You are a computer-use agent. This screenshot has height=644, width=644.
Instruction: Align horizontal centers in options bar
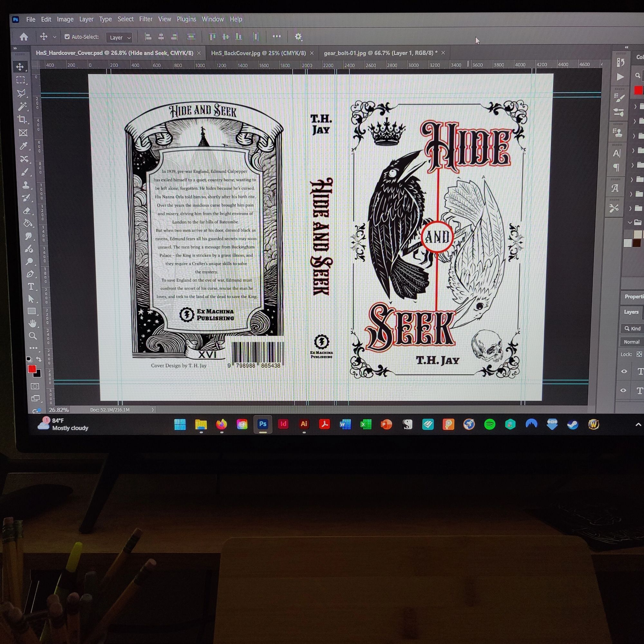[x=161, y=37]
